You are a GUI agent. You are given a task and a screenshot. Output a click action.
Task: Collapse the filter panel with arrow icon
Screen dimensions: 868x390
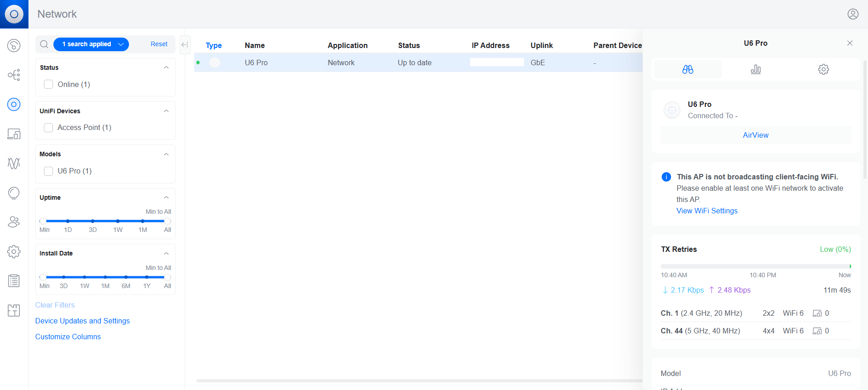click(185, 44)
